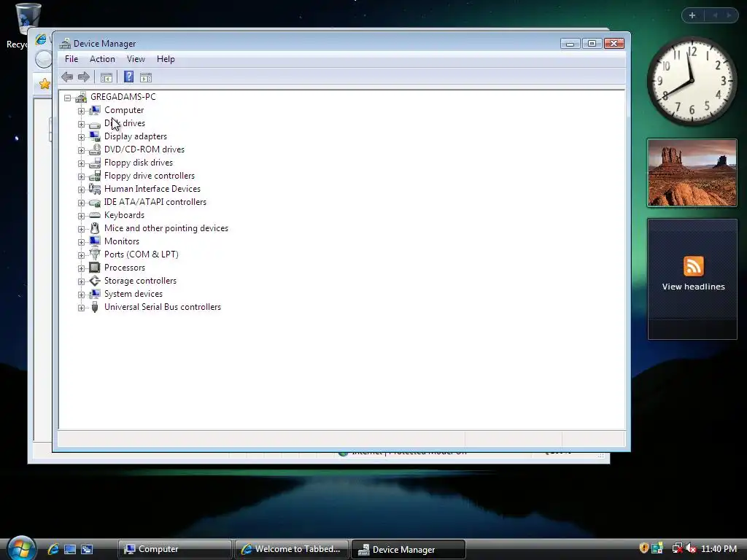
Task: Select the System devices icon
Action: pos(95,294)
